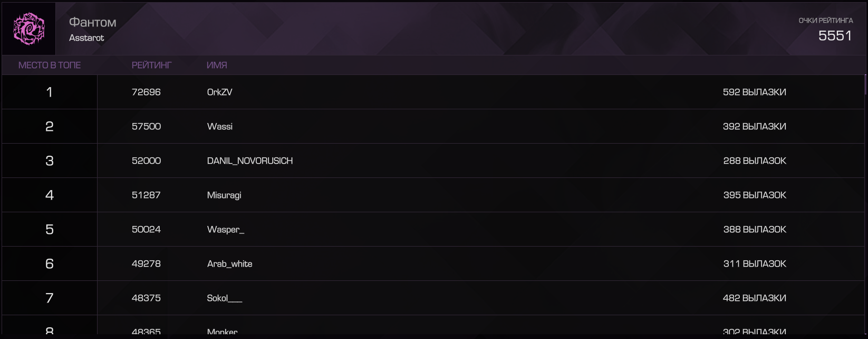Open Arab_white player row

(x=433, y=263)
